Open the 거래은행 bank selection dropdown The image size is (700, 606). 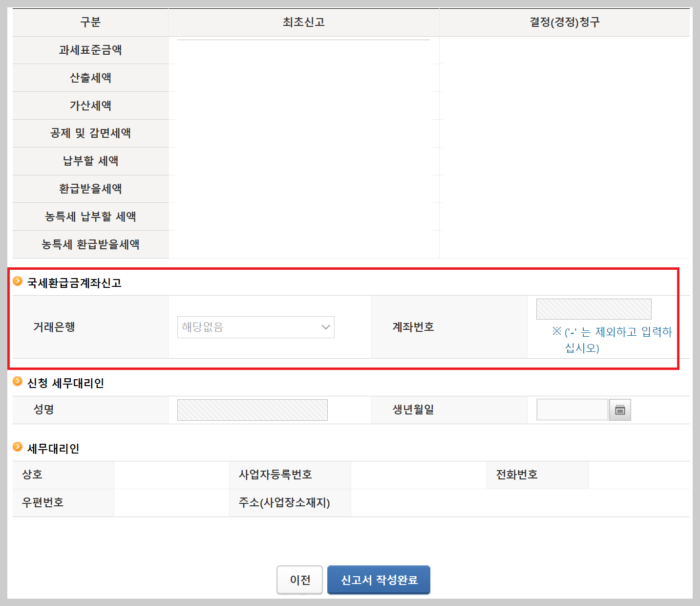pos(255,327)
